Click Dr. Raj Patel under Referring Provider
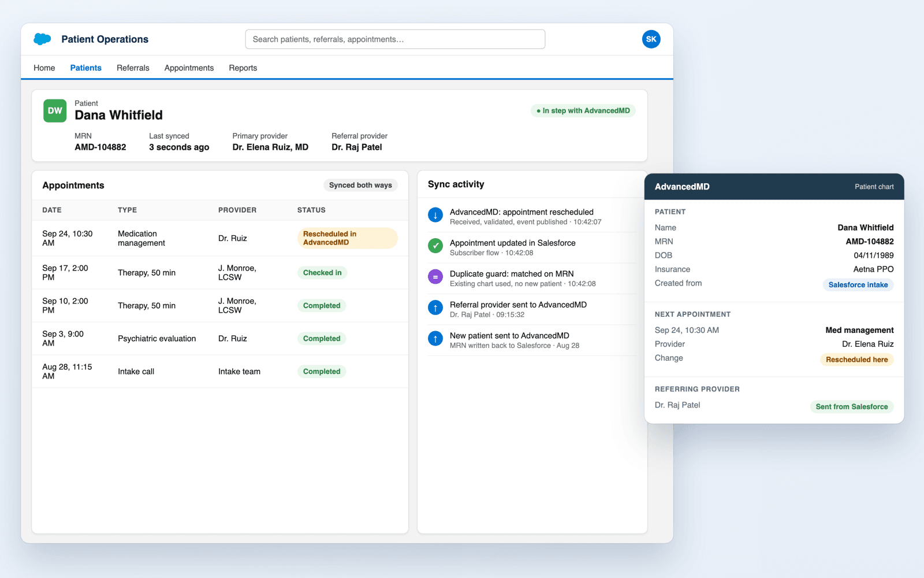 point(677,405)
